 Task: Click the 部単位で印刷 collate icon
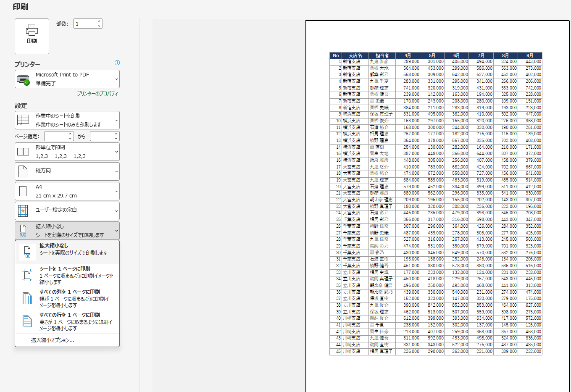pos(23,152)
